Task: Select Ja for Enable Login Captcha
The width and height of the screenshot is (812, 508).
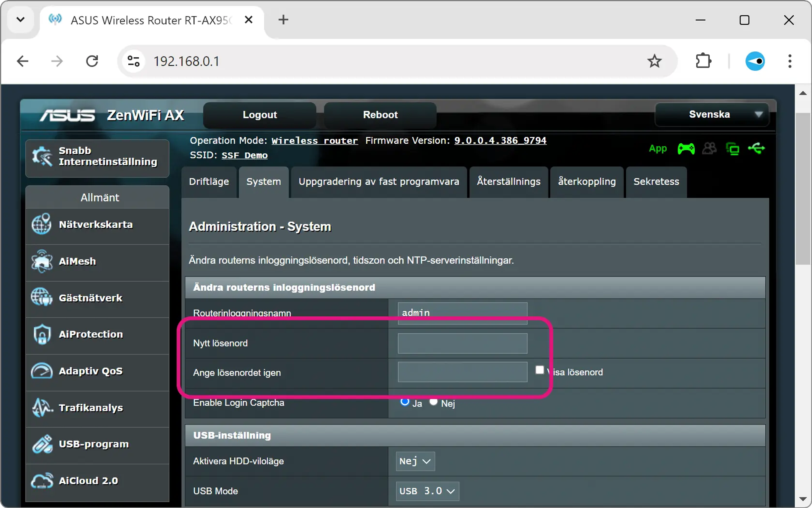Action: (x=405, y=402)
